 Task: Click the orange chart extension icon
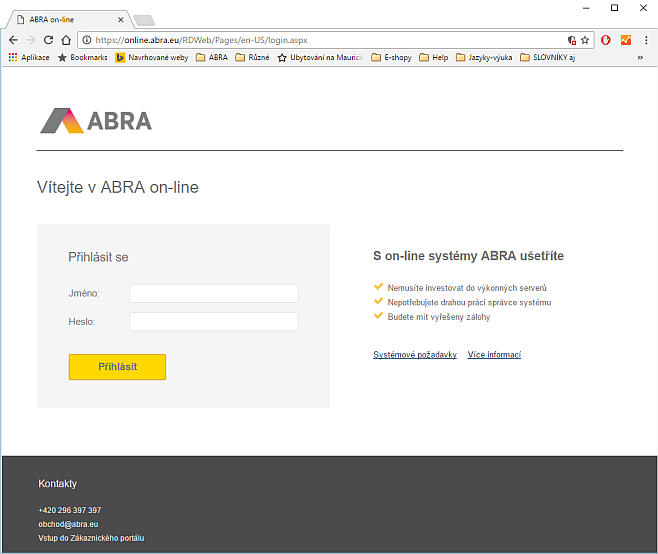(626, 40)
